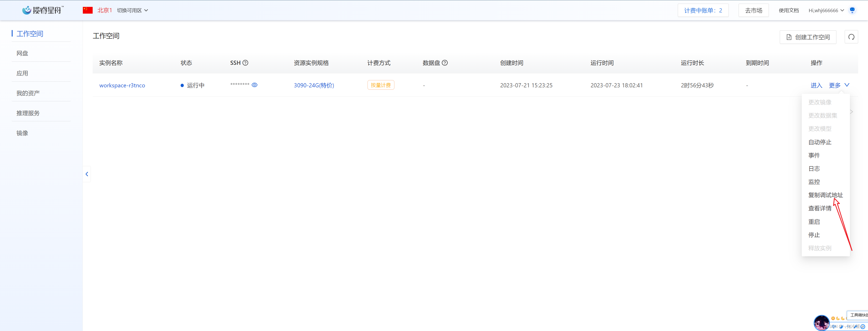Click the small arrow beside dropdown menu
This screenshot has width=868, height=331.
click(x=851, y=112)
